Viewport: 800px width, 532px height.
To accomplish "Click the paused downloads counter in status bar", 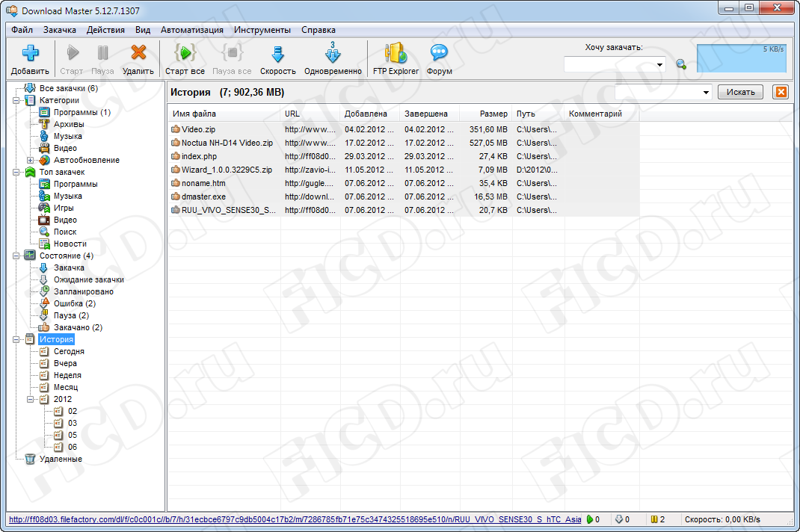I will point(658,520).
